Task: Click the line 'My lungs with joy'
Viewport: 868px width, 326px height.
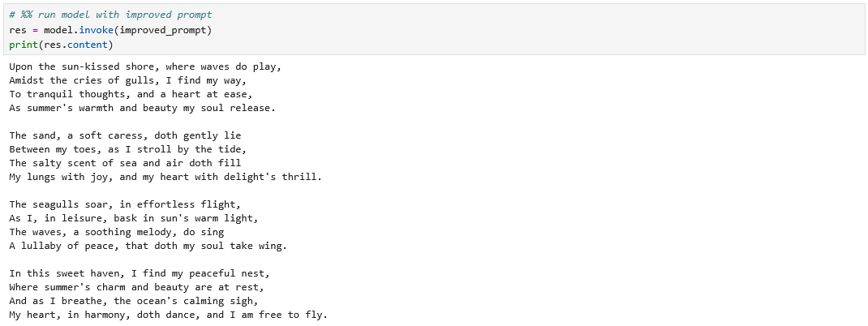Action: pos(165,177)
